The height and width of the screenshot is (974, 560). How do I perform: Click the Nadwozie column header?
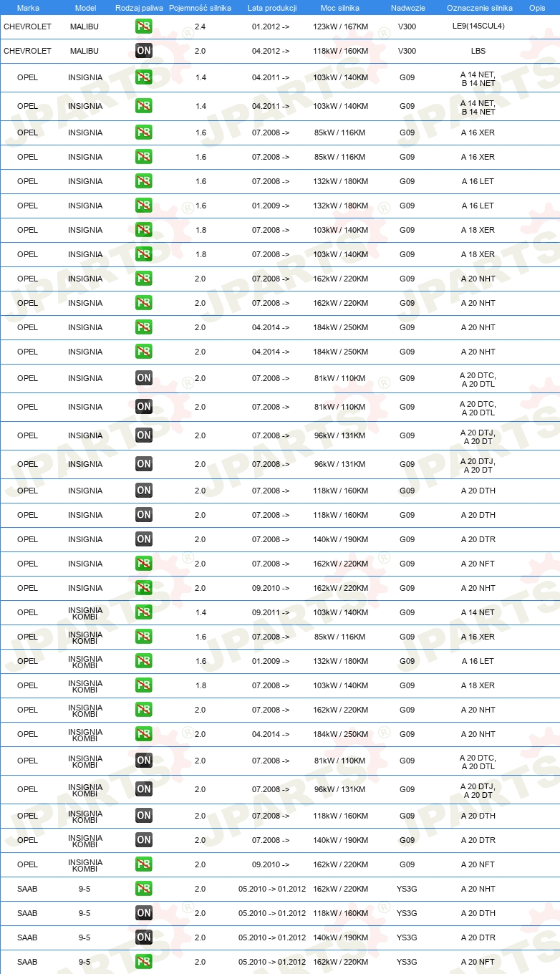[x=407, y=7]
